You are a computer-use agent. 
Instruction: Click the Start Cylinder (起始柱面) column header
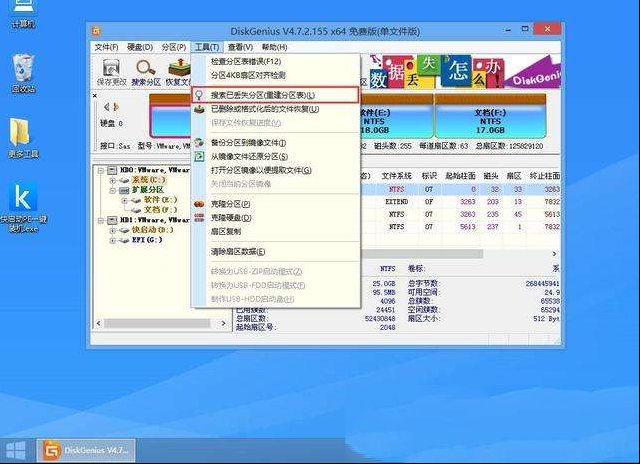tap(460, 176)
